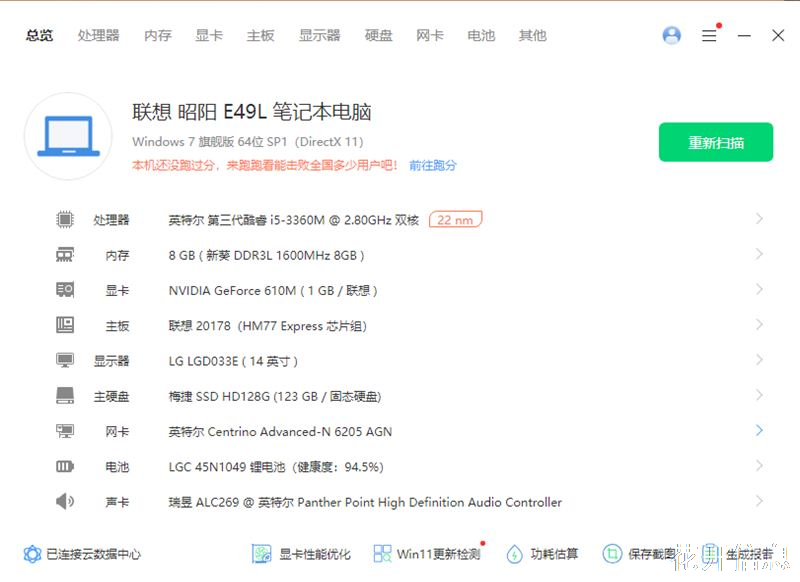Open the user account avatar icon
Screen dimensions: 800x582
671,35
